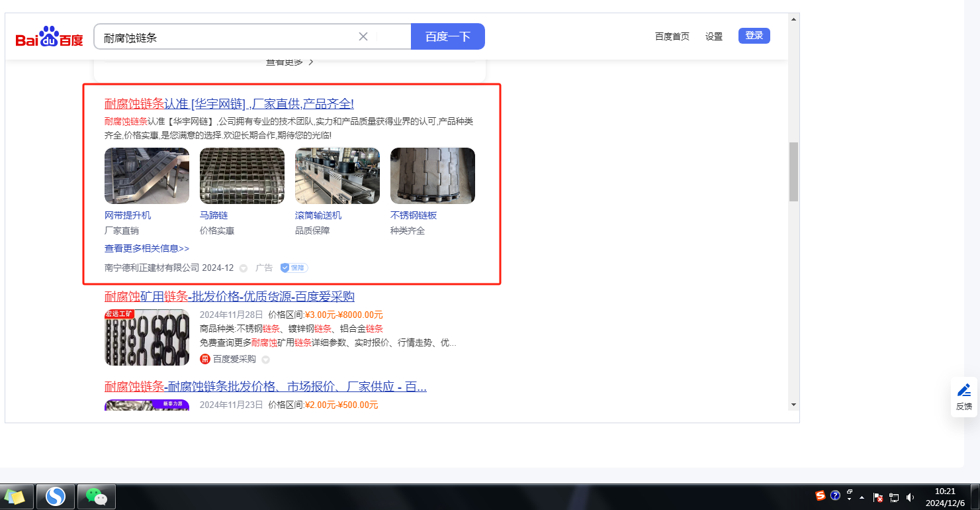Open the 设置 settings menu
Viewport: 980px width, 510px height.
coord(714,36)
